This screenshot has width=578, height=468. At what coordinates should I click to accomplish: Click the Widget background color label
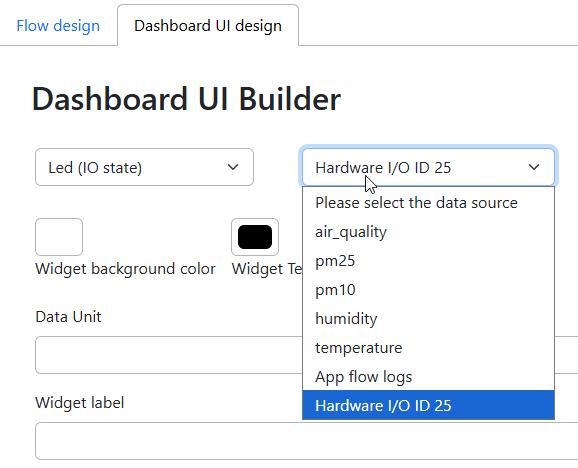[125, 269]
